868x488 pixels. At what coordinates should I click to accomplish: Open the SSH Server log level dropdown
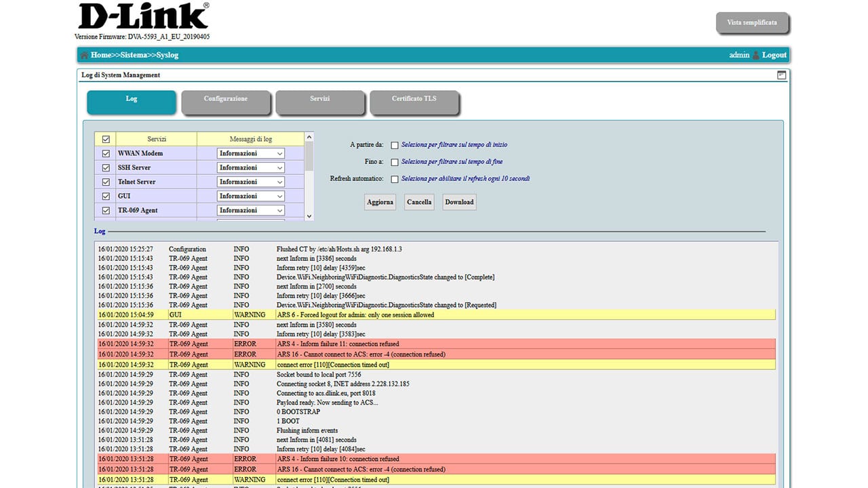[x=251, y=167]
